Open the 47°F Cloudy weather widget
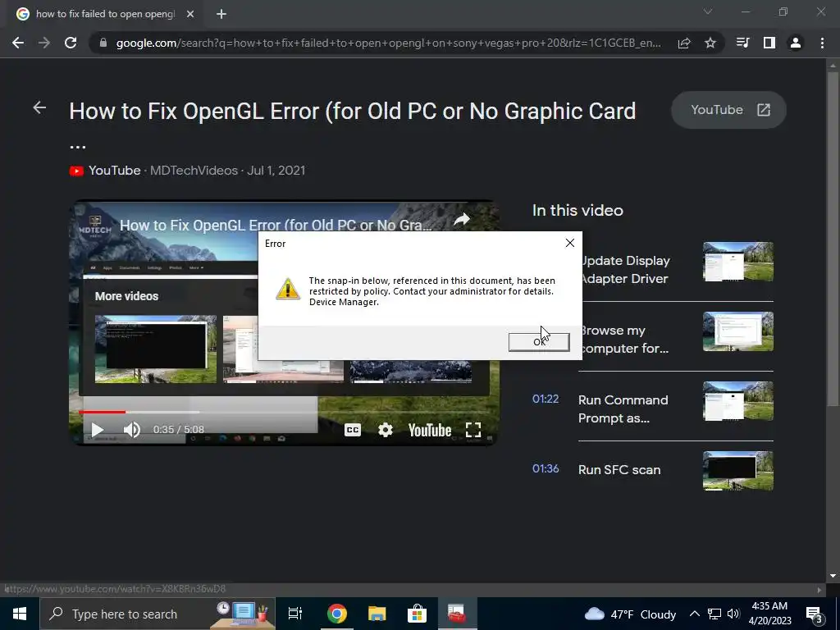Image resolution: width=840 pixels, height=630 pixels. 630,614
